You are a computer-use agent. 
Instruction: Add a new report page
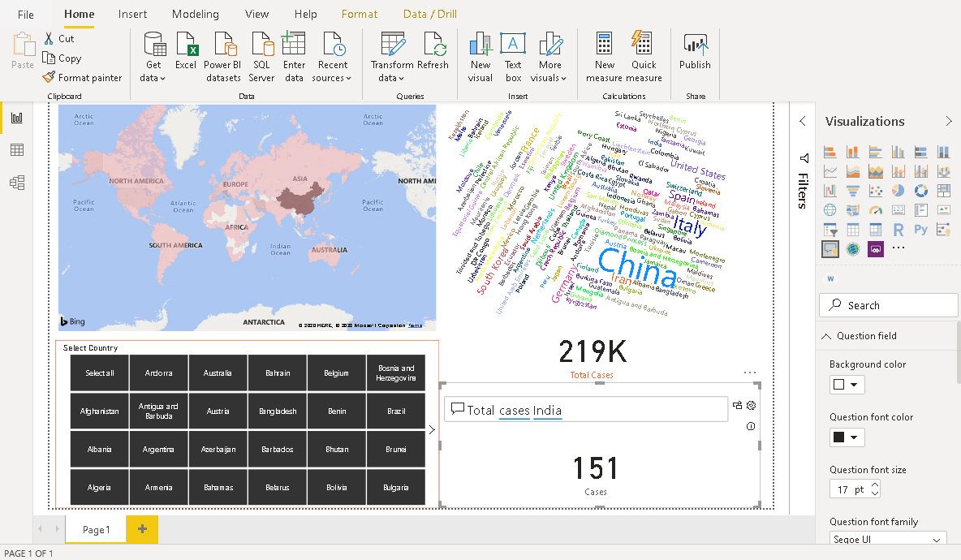[142, 529]
